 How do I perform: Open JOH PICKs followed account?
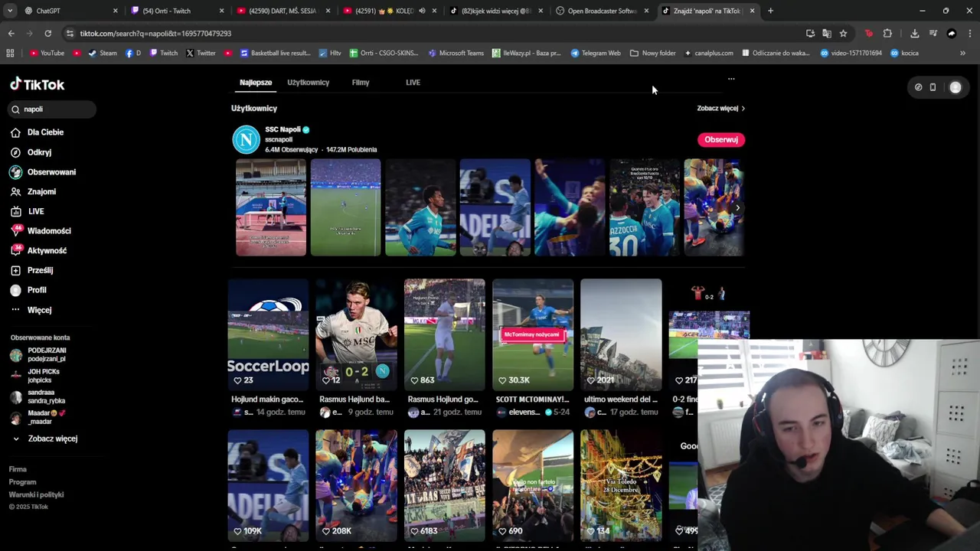[x=34, y=375]
